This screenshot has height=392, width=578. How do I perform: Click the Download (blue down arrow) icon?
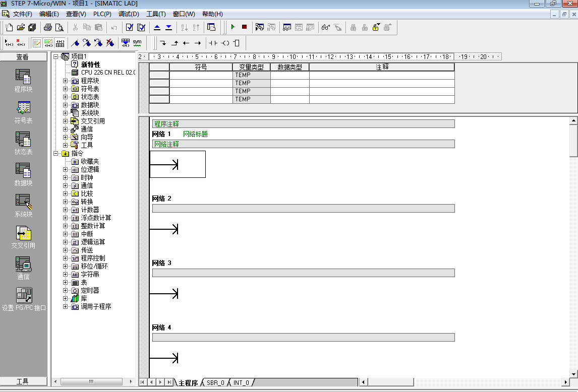(168, 27)
